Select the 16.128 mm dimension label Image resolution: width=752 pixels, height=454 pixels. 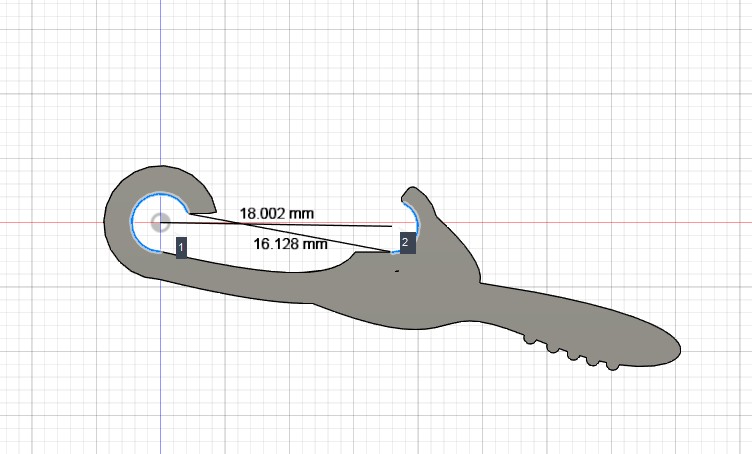coord(290,244)
